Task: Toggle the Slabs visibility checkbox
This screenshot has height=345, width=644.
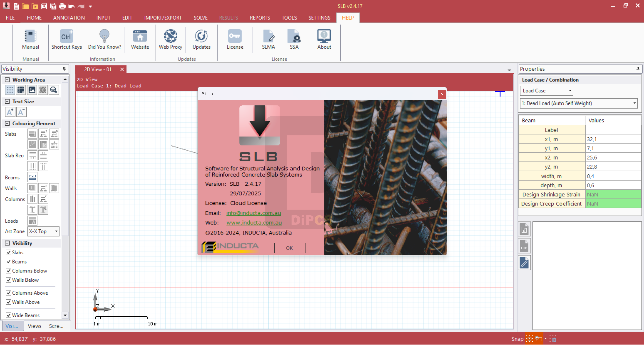Action: (x=9, y=252)
